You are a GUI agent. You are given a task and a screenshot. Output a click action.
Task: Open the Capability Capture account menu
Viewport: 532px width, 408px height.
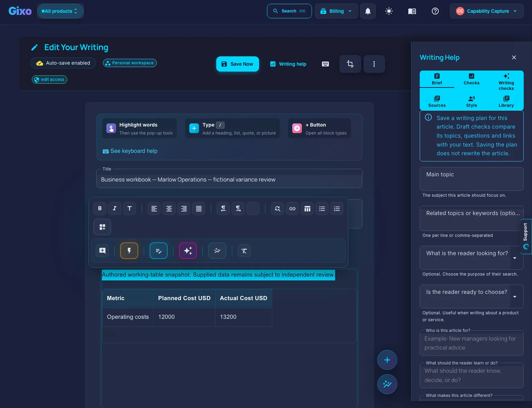tap(486, 11)
